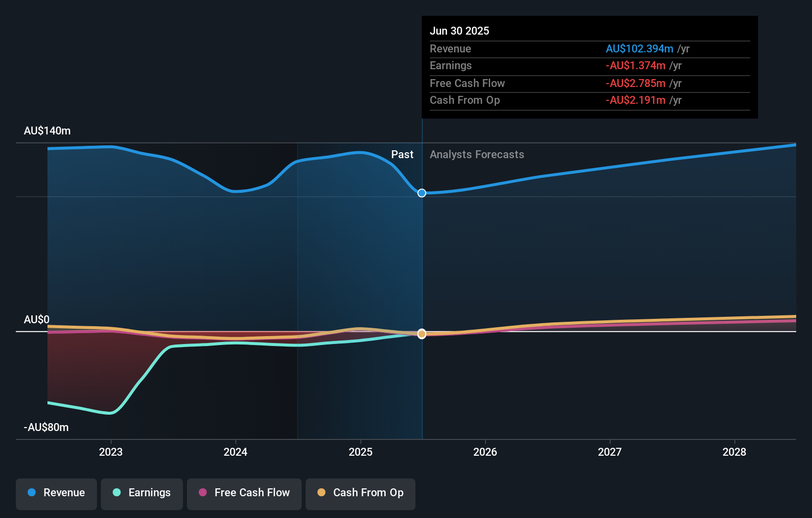Click the Analysts Forecasts label
Viewport: 812px width, 518px height.
coord(477,155)
